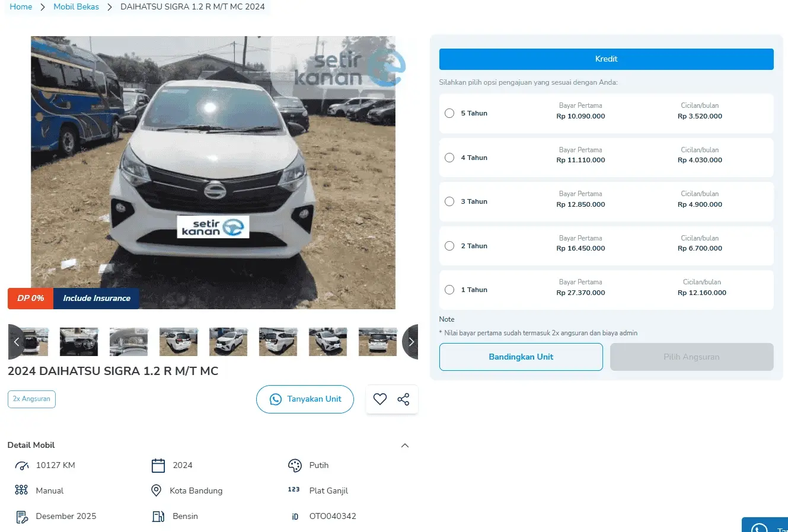Go to Mobil Bekas breadcrumb
This screenshot has width=788, height=532.
[76, 7]
